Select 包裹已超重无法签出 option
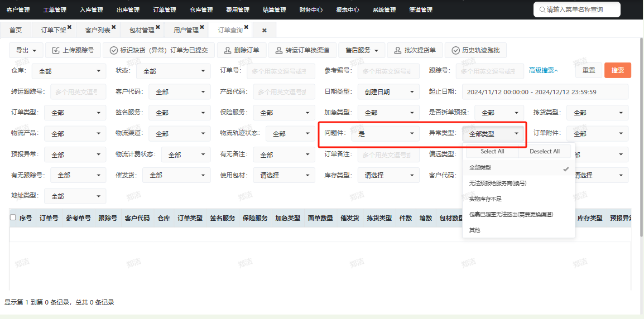 pyautogui.click(x=519, y=215)
